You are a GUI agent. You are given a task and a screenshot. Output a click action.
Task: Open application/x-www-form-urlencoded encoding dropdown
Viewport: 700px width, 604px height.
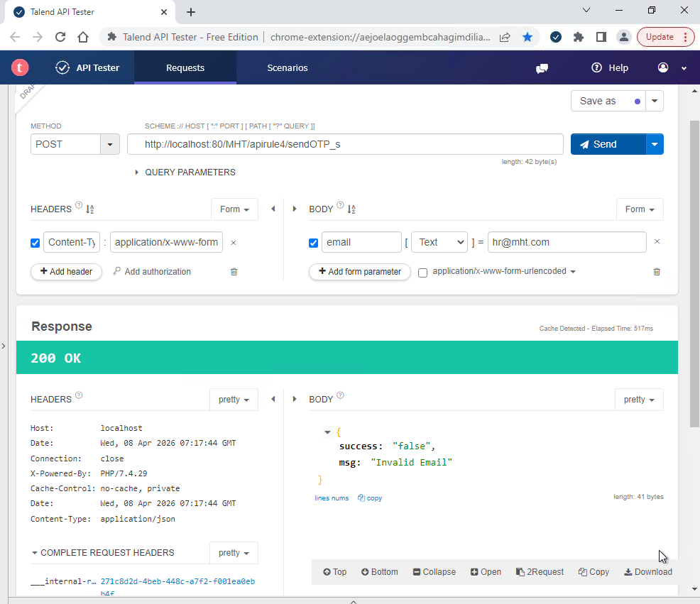pyautogui.click(x=504, y=271)
